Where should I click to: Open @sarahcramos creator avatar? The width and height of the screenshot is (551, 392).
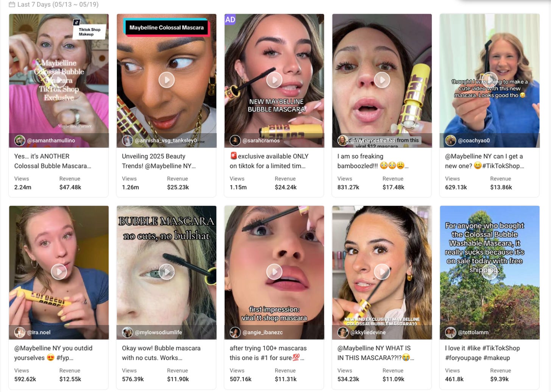tap(235, 140)
